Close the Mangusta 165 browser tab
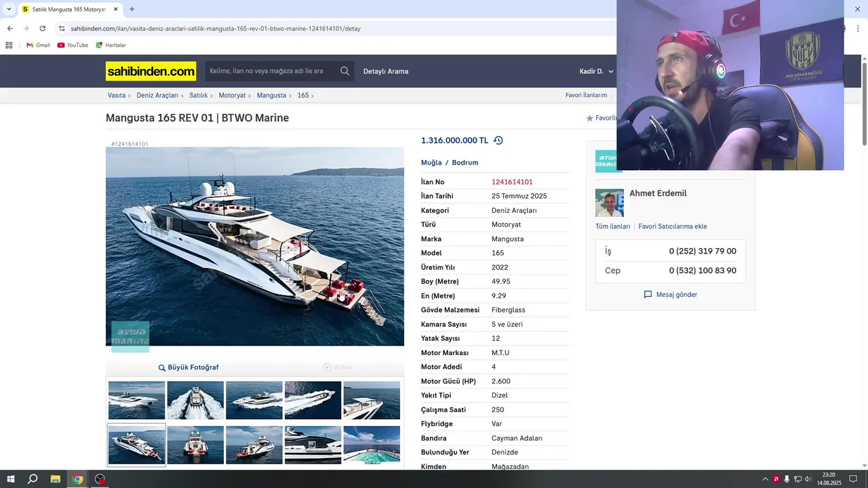 (115, 9)
